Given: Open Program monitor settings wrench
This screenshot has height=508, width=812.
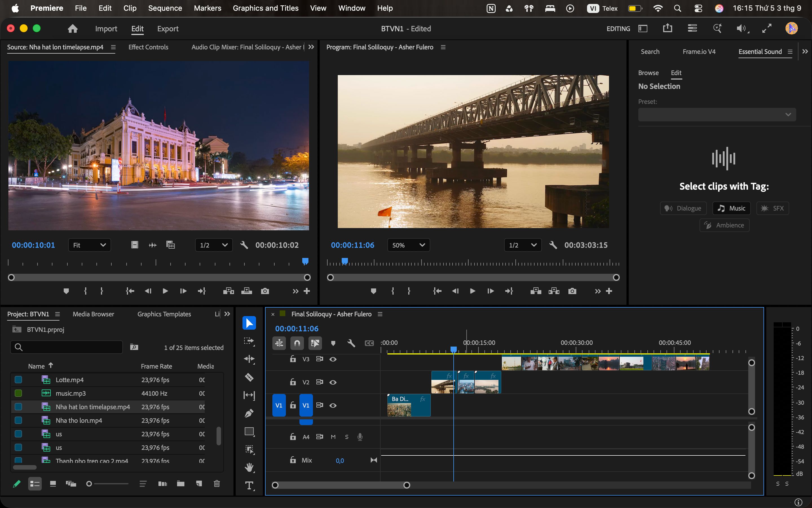Looking at the screenshot, I should (553, 245).
